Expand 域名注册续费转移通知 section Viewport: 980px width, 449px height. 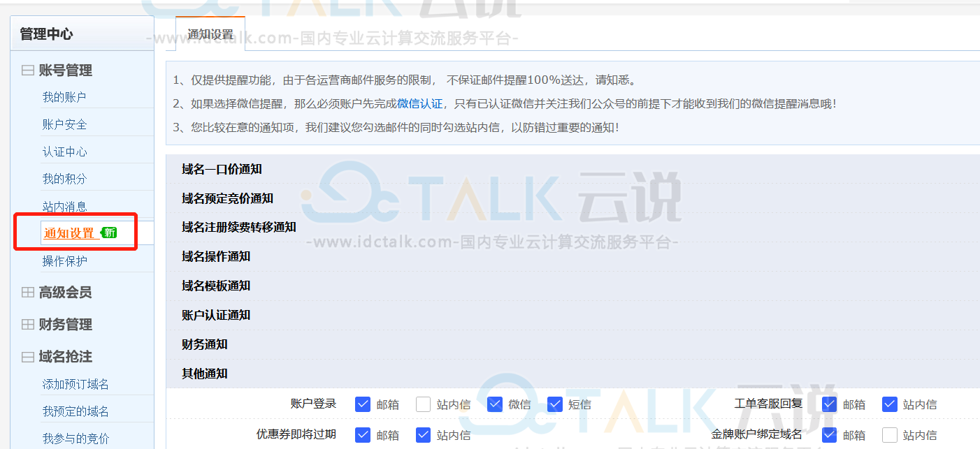point(572,227)
